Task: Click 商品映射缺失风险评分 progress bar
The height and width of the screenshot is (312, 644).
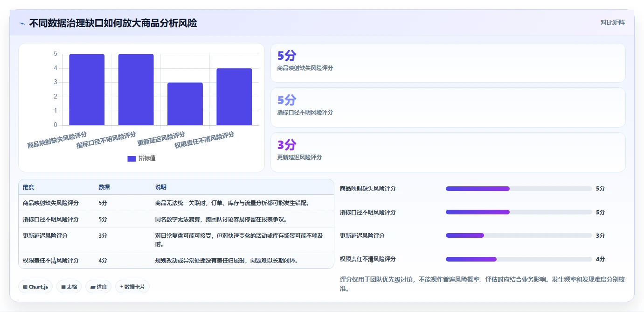Action: [519, 189]
